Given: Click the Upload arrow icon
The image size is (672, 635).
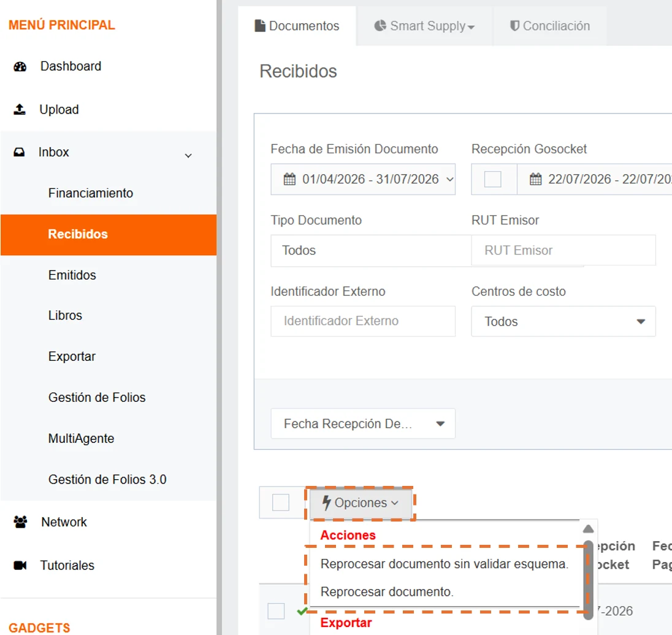Looking at the screenshot, I should (19, 109).
